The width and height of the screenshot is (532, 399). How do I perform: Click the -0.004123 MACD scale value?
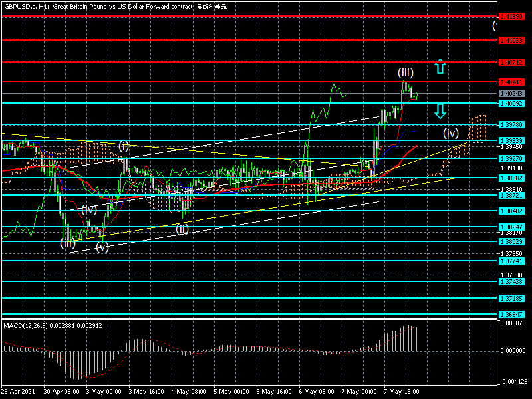tap(513, 382)
